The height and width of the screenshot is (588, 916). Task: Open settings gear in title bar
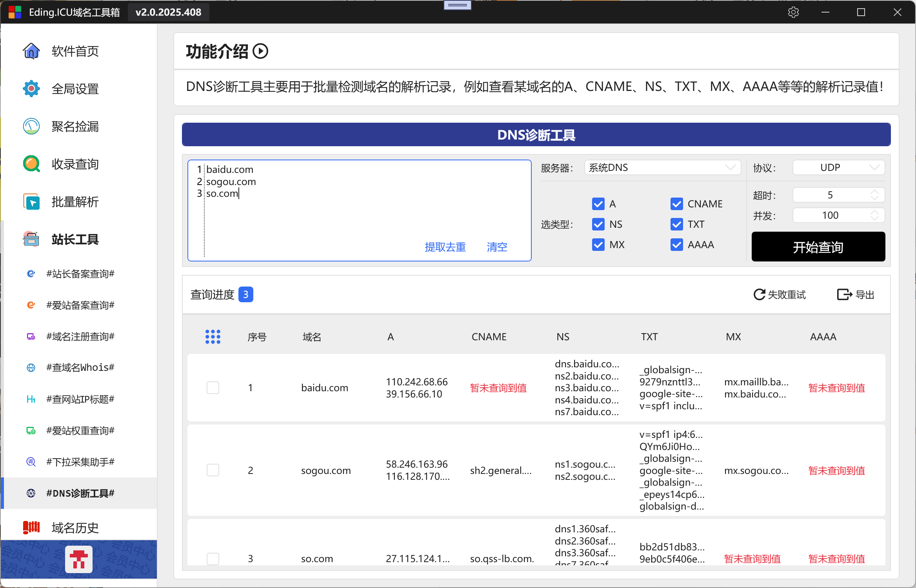[793, 12]
